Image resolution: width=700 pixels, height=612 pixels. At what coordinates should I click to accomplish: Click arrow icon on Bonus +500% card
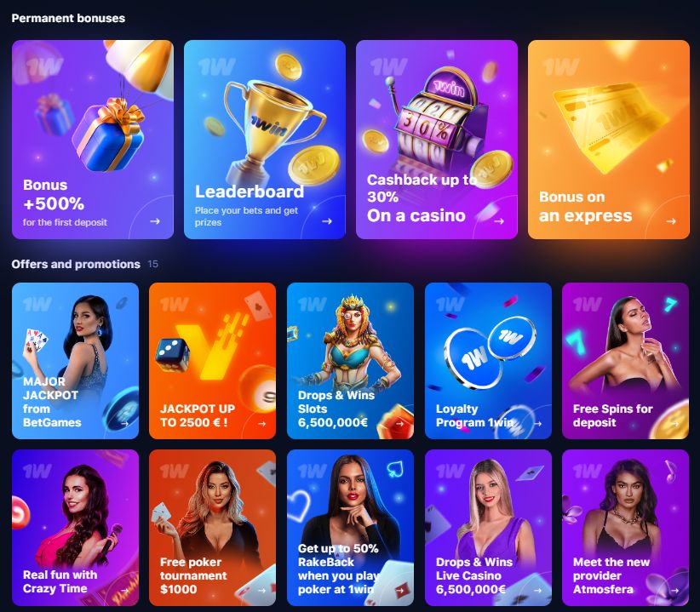(x=155, y=221)
